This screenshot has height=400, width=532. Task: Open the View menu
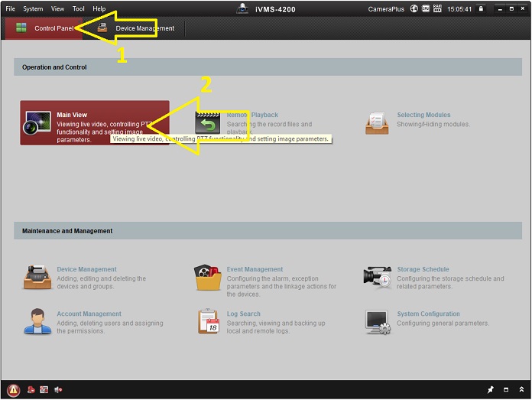pyautogui.click(x=57, y=8)
